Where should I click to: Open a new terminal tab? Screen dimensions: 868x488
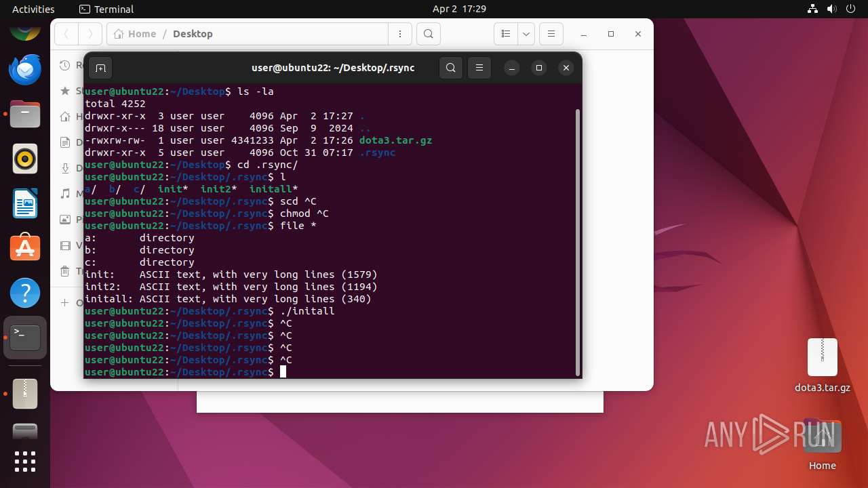click(100, 68)
